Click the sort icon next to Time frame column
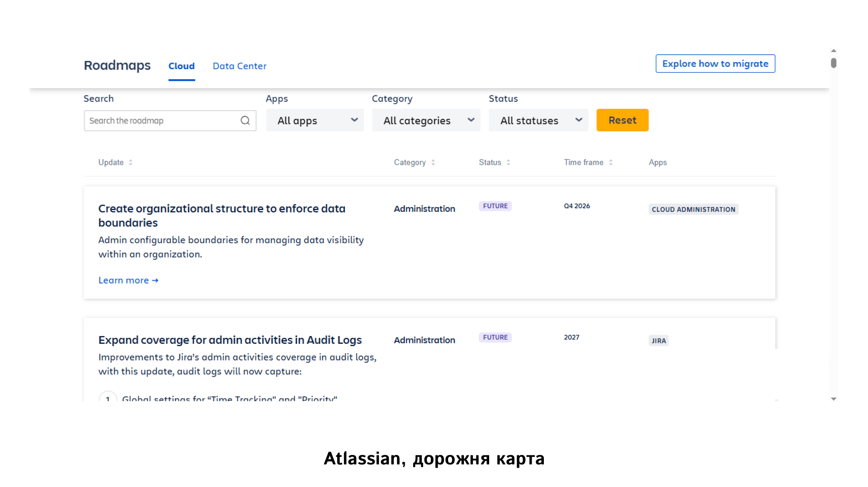Screen dimensions: 868x487 [611, 162]
